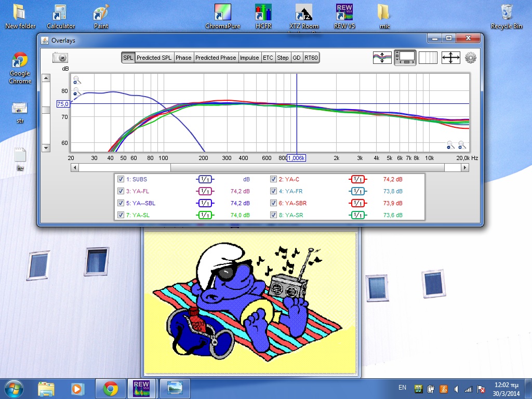Switch to the REW taskbar button

[x=141, y=389]
